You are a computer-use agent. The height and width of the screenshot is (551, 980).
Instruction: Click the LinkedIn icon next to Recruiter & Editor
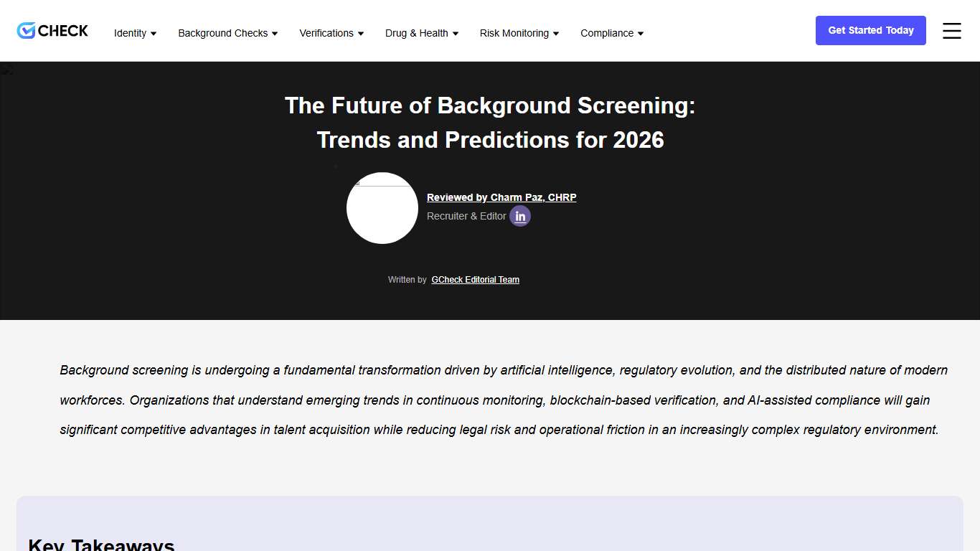click(x=520, y=216)
